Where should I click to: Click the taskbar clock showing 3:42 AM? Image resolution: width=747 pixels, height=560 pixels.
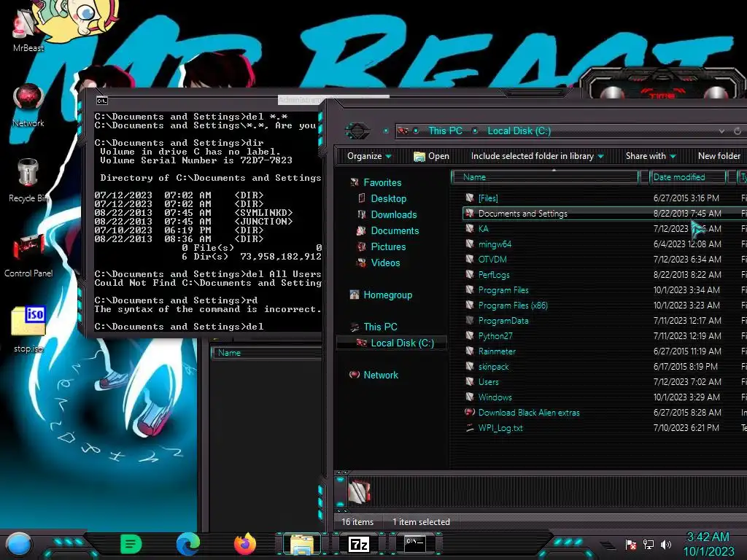pyautogui.click(x=708, y=544)
